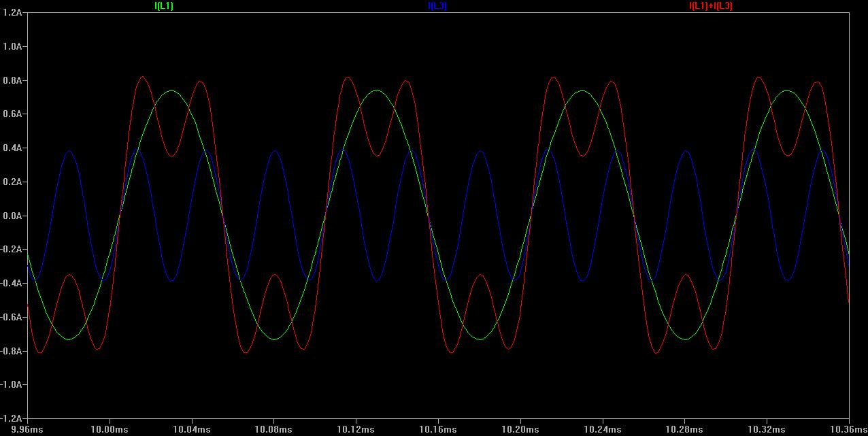This screenshot has height=436, width=868.
Task: Click the 10.36ms time axis label
Action: pos(850,430)
